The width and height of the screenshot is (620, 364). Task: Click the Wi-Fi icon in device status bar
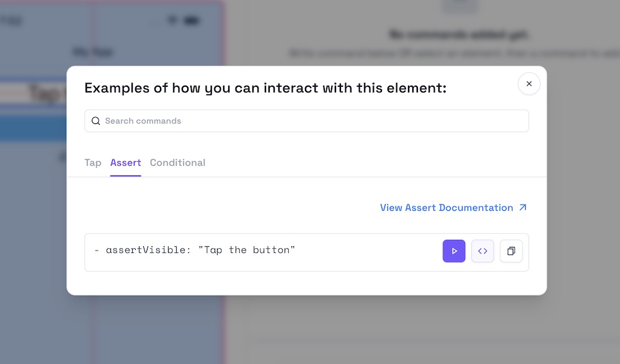click(x=172, y=21)
